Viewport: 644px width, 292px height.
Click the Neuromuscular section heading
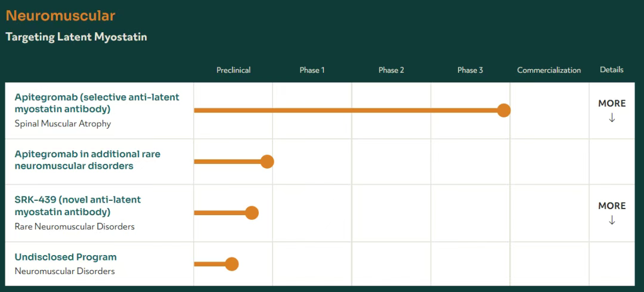(x=60, y=15)
